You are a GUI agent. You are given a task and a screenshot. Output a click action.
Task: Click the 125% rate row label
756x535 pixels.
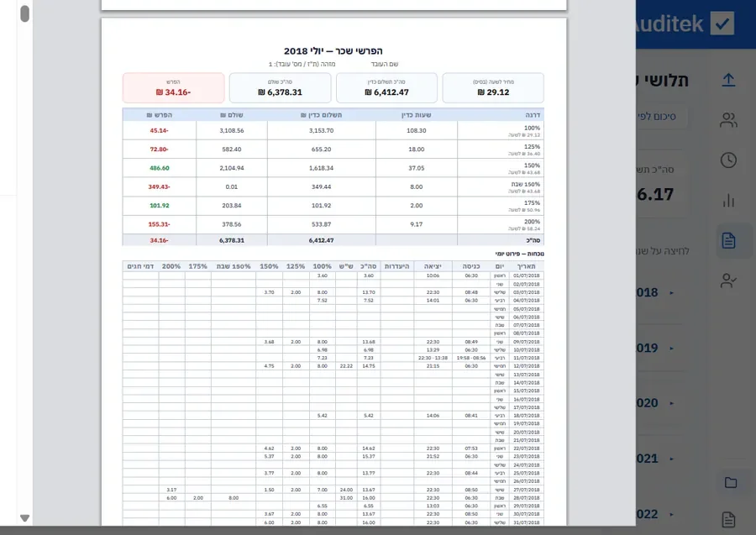coord(532,146)
